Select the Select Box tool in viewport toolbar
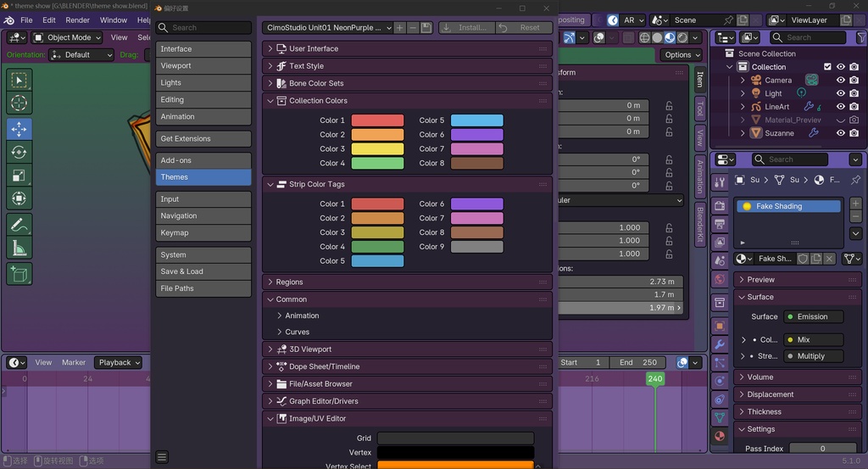 tap(19, 81)
